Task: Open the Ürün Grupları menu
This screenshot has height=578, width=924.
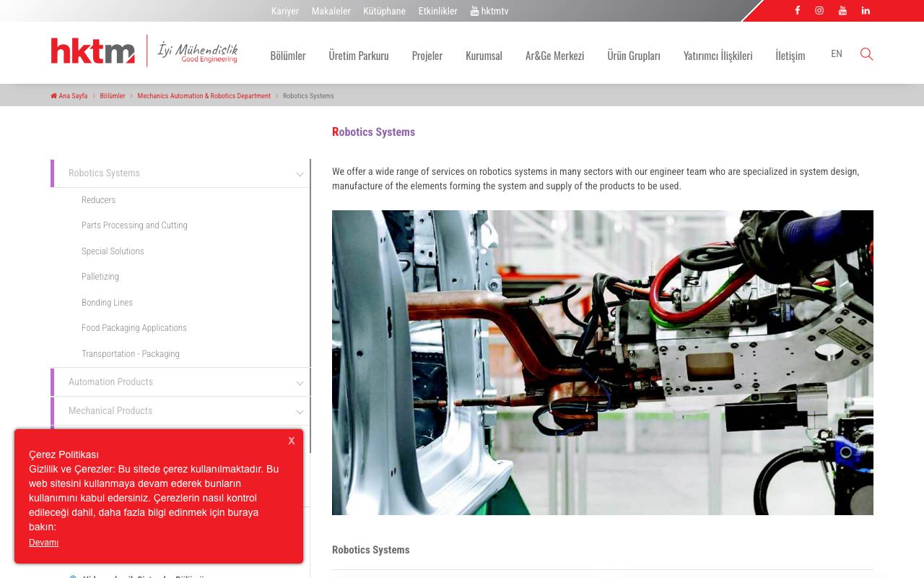Action: coord(634,56)
